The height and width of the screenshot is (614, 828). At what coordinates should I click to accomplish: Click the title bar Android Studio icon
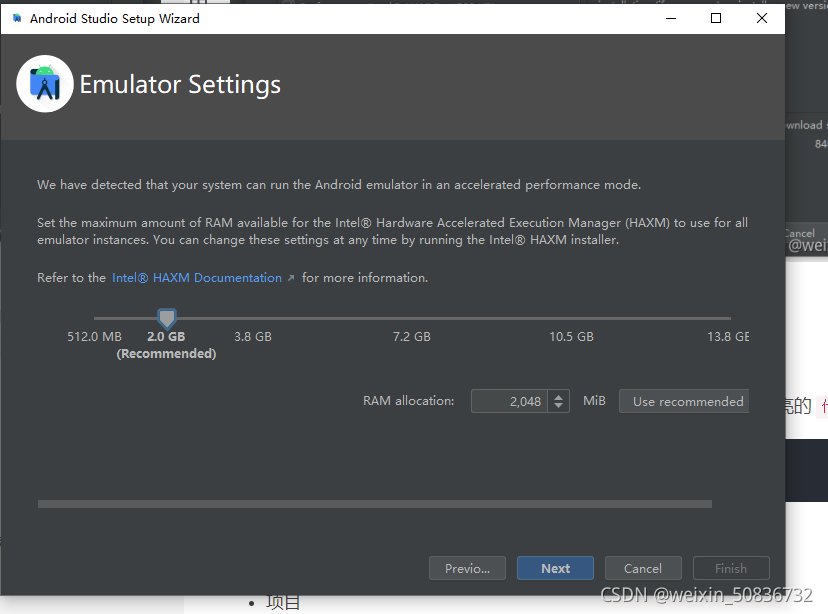[x=17, y=18]
